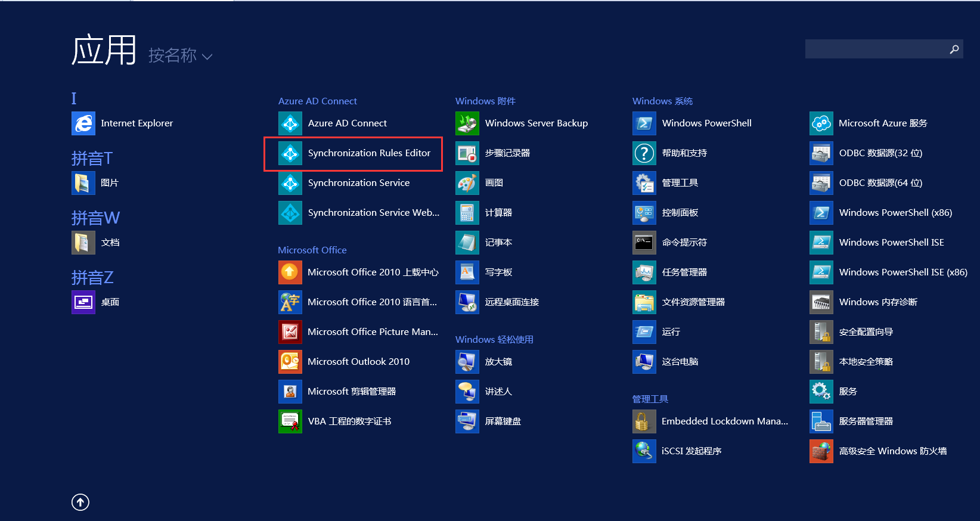Open Synchronization Service Web icon
Screen dimensions: 980x521
[290, 213]
